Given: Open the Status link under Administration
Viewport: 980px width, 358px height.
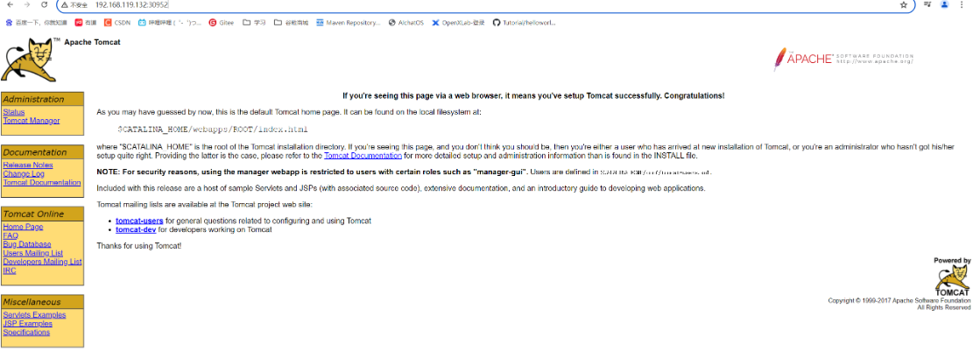Looking at the screenshot, I should pos(14,112).
